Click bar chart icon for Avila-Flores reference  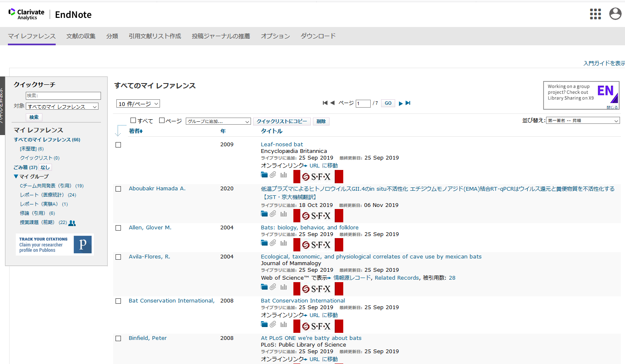coord(283,287)
